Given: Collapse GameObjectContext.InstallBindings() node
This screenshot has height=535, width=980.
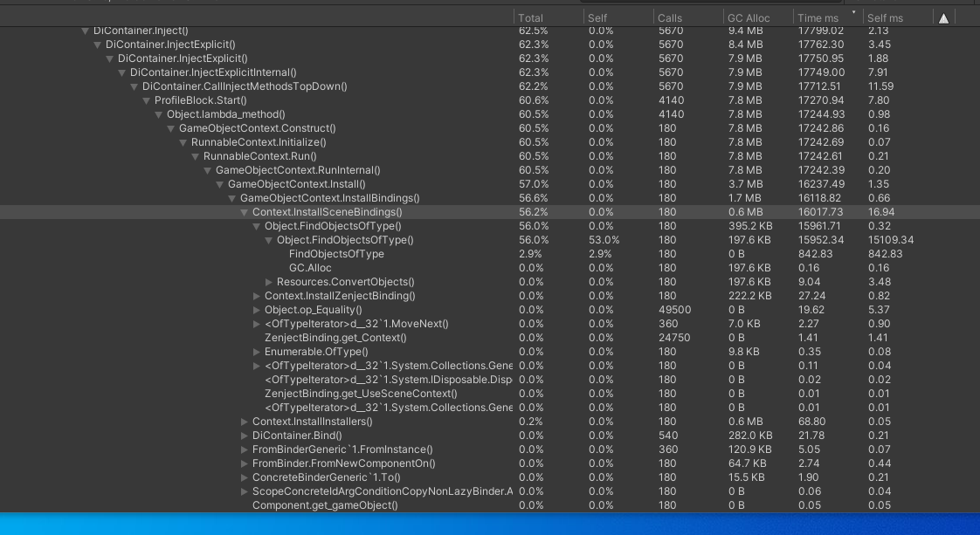Looking at the screenshot, I should [231, 198].
